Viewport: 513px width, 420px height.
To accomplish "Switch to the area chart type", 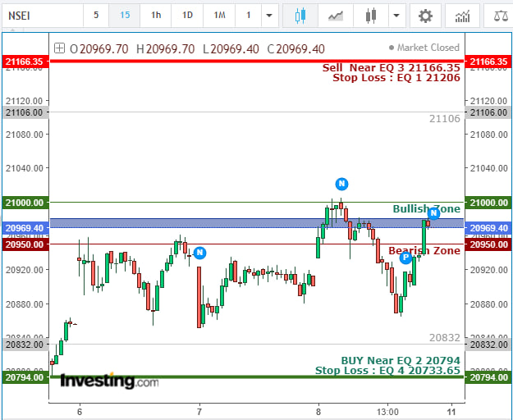I will coord(336,16).
